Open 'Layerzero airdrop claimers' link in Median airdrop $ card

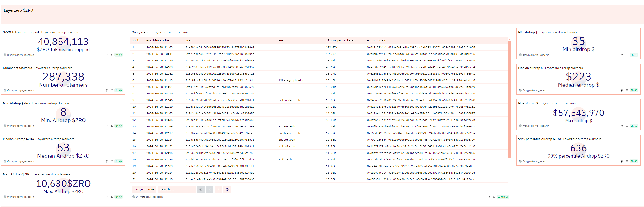click(564, 68)
